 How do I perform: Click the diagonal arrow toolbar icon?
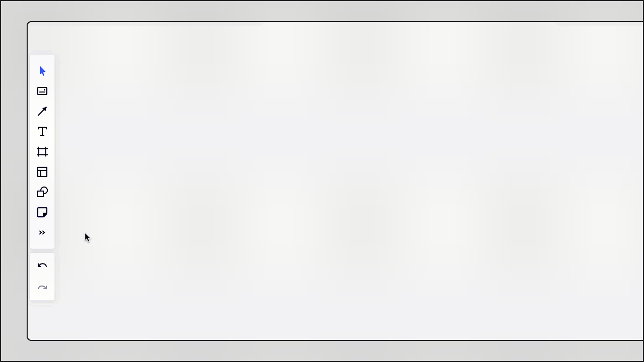[x=42, y=111]
